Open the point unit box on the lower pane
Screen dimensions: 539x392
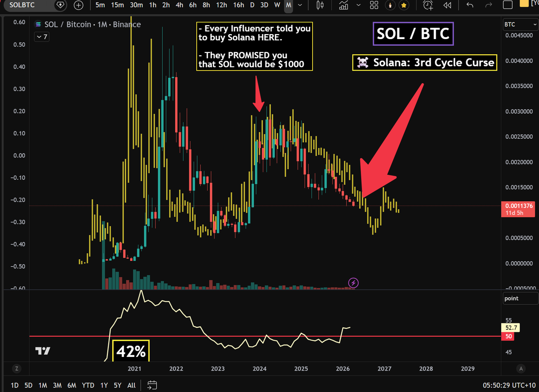520,298
